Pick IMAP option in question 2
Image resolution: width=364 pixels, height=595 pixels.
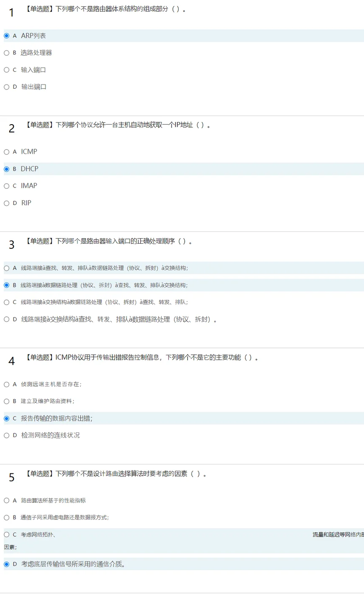coord(6,186)
